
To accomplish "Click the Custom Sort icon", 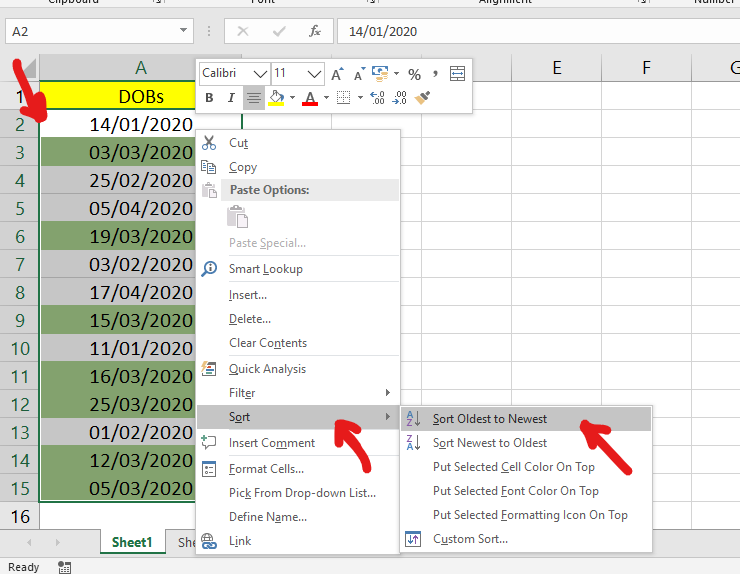I will (x=413, y=539).
